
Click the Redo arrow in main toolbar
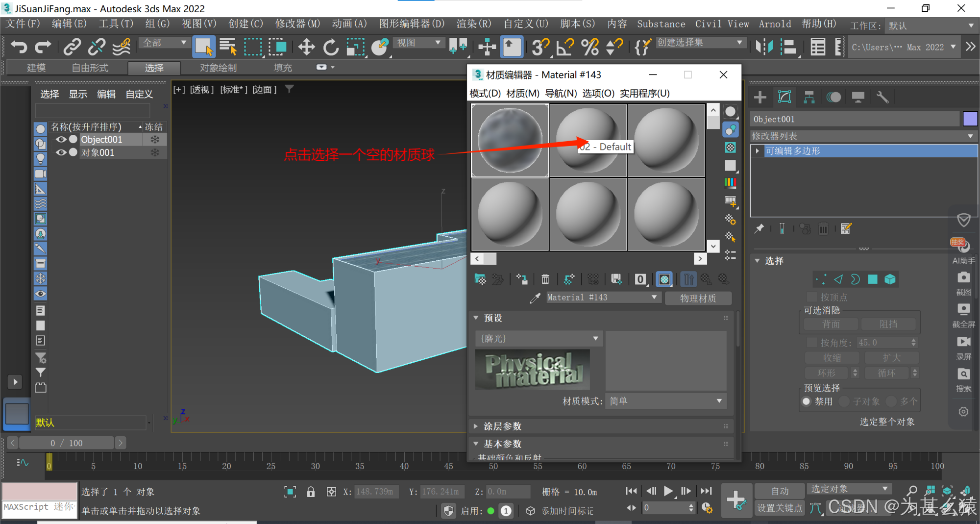43,47
